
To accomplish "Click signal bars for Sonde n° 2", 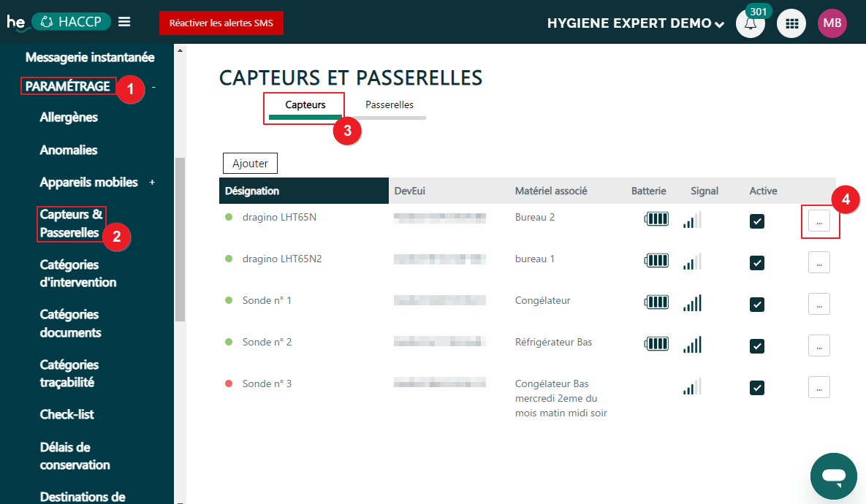I will pos(692,344).
